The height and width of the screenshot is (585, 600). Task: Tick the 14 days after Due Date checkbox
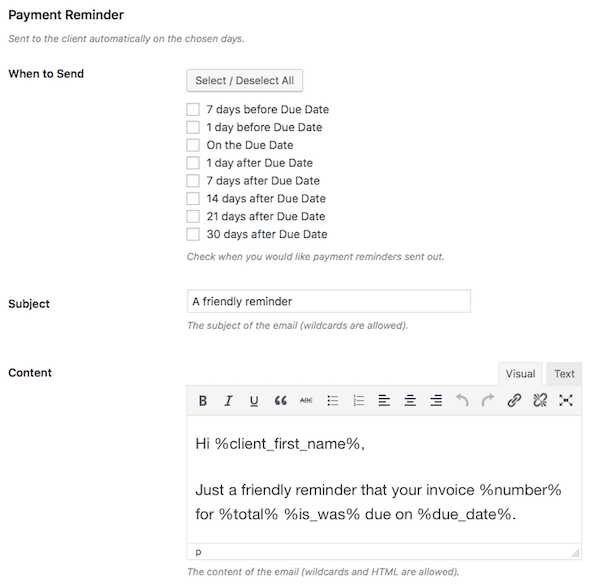pos(193,199)
